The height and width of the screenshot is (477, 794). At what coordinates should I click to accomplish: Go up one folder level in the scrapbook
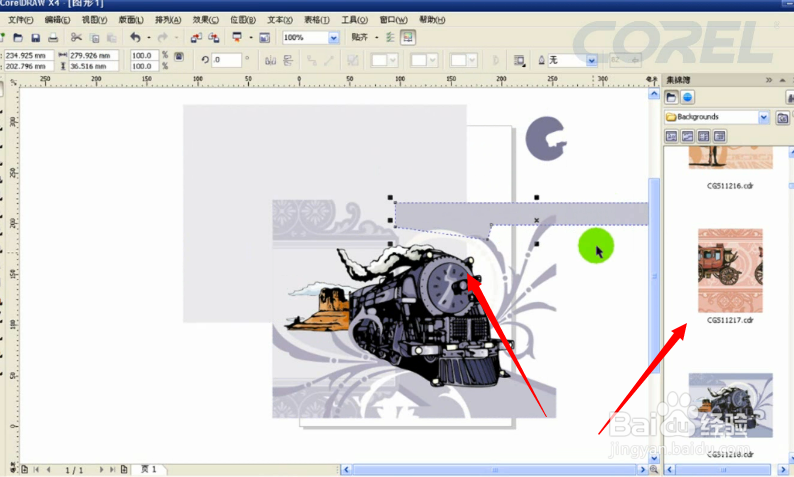pyautogui.click(x=782, y=118)
